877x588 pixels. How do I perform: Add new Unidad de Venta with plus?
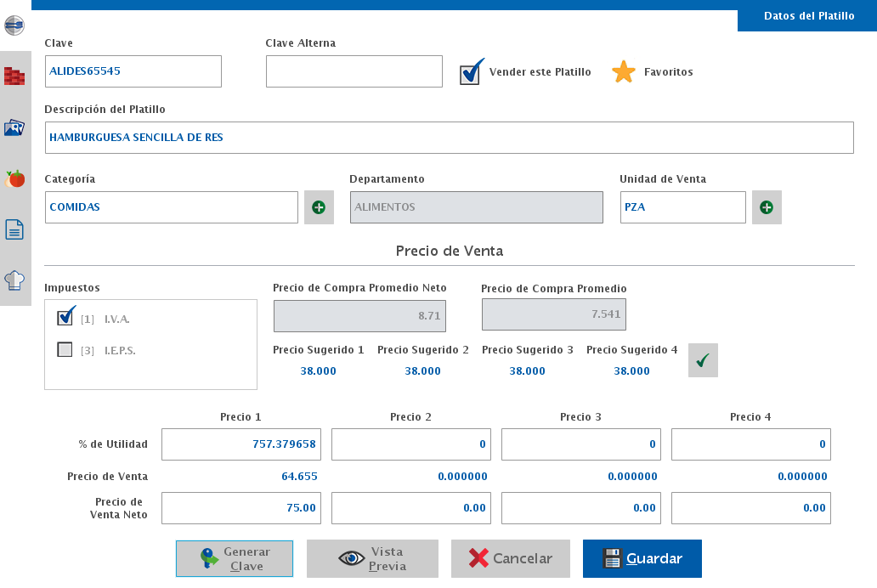[767, 207]
